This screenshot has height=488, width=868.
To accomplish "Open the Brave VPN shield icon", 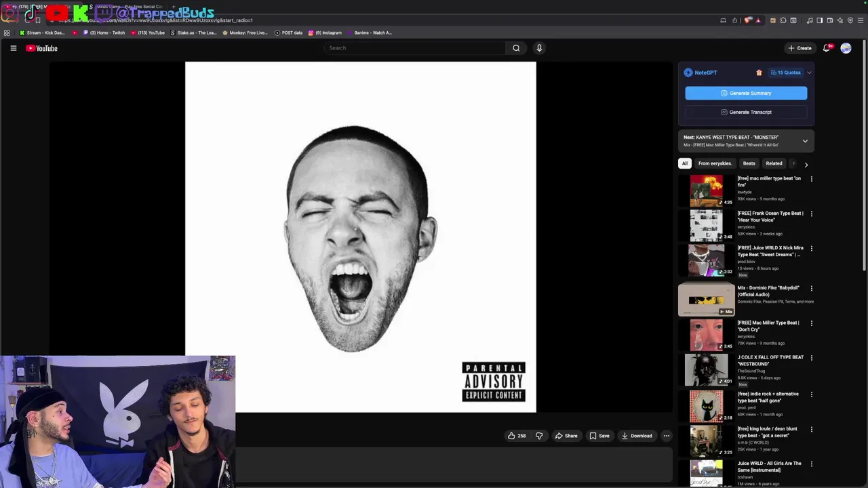I will coord(850,20).
